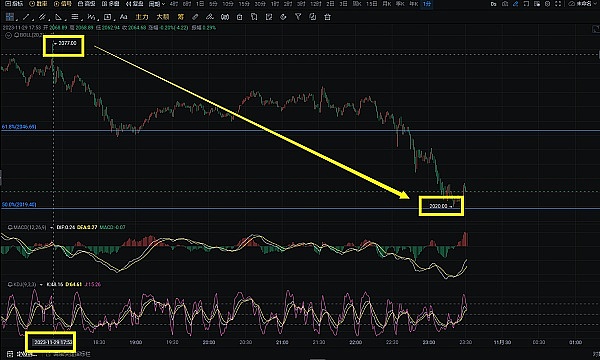This screenshot has width=600, height=360.
Task: Click the filter funnel toolbar icon
Action: [x=298, y=16]
